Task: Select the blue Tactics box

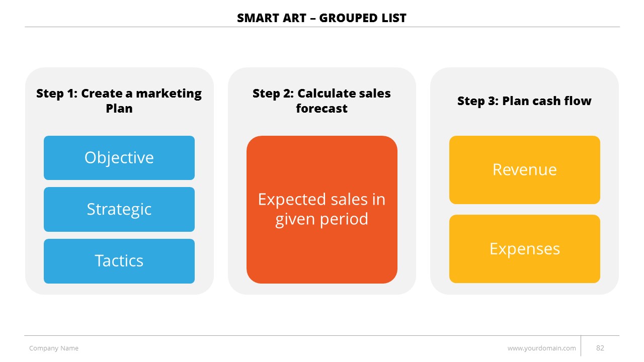Action: point(119,261)
